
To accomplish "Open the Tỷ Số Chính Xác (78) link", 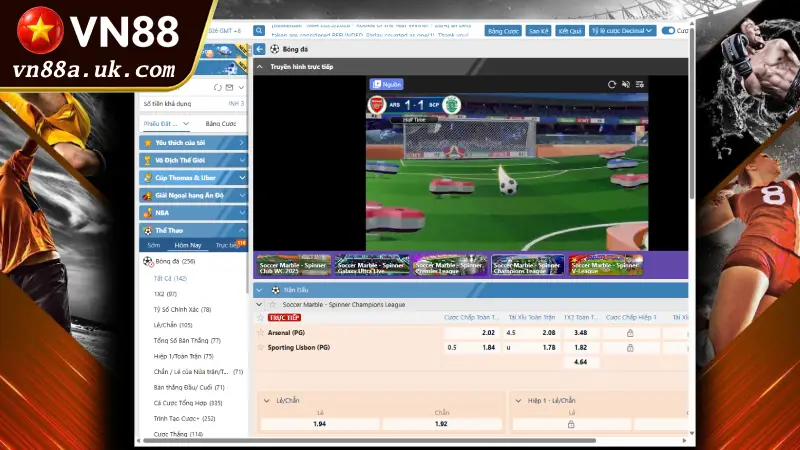I will pos(182,310).
